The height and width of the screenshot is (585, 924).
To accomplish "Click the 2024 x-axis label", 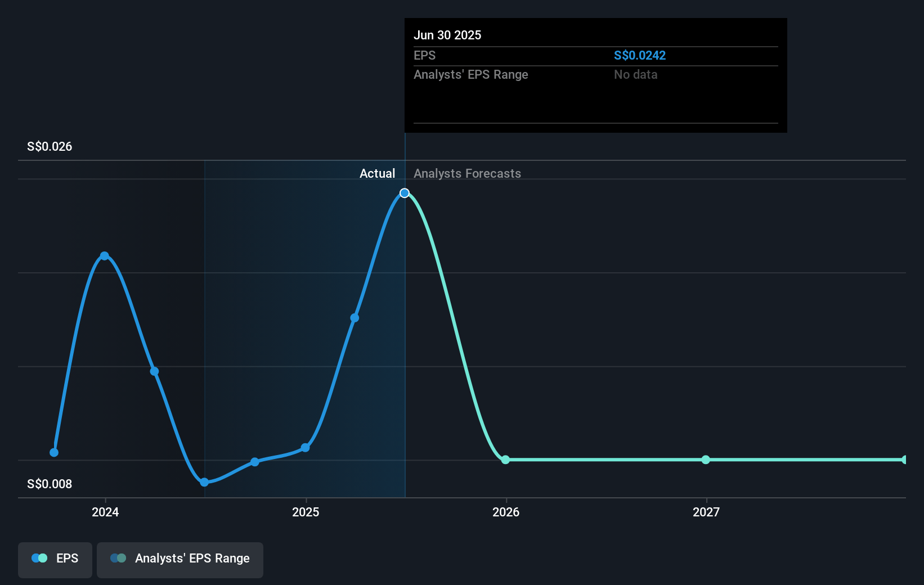I will pyautogui.click(x=105, y=512).
